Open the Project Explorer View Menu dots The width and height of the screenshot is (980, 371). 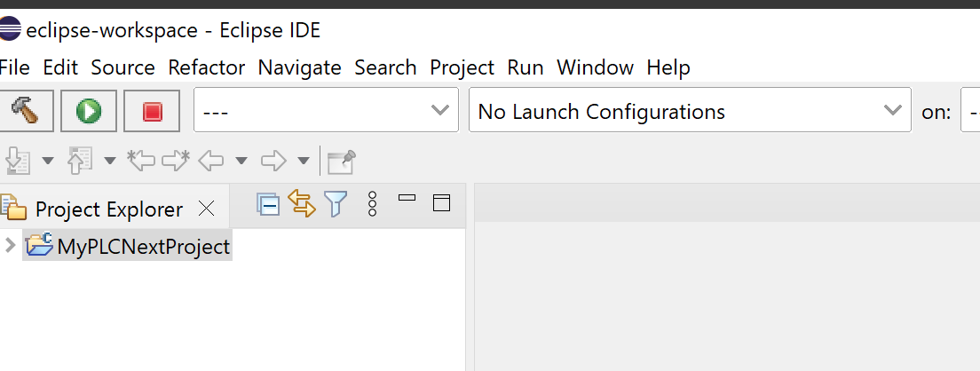coord(373,203)
